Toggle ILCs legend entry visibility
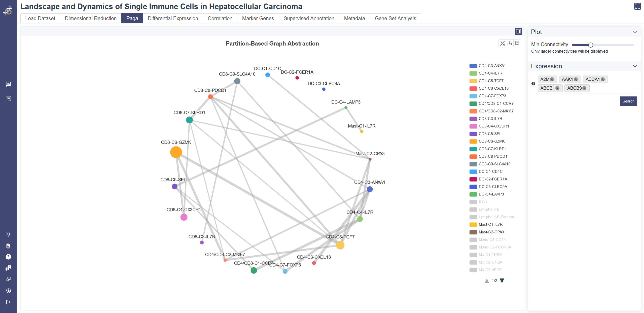Viewport: 644px width, 313px height. 482,202
